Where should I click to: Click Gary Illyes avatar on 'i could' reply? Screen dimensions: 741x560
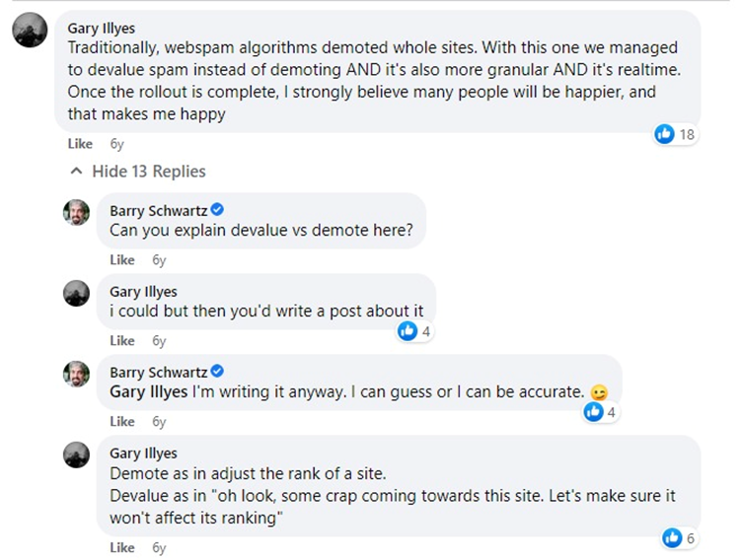tap(77, 293)
